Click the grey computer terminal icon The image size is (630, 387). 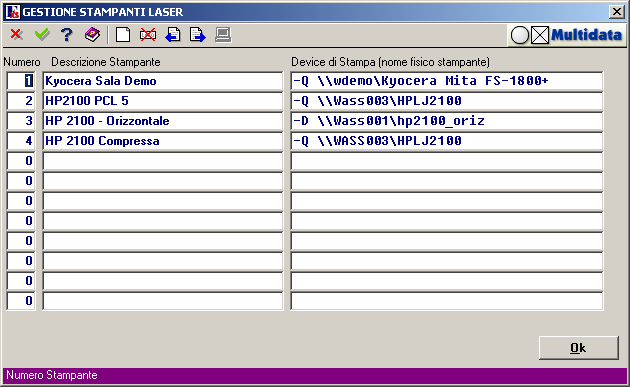(223, 35)
